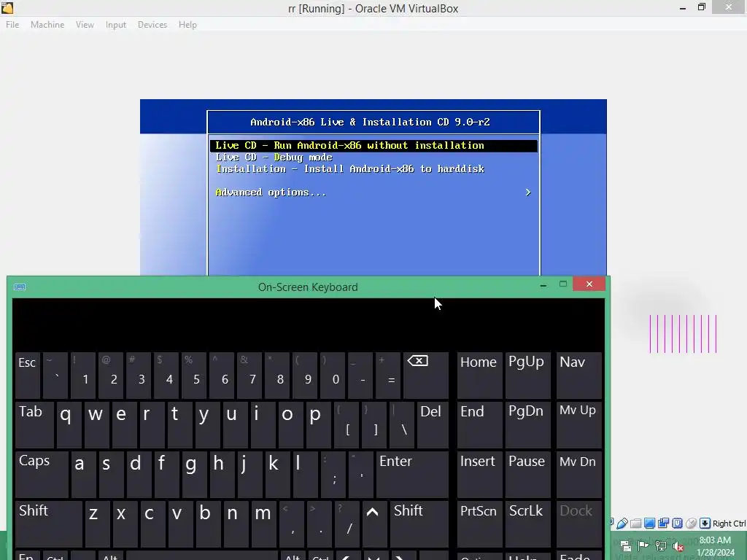
Task: Click the PrtScn key
Action: (480, 524)
